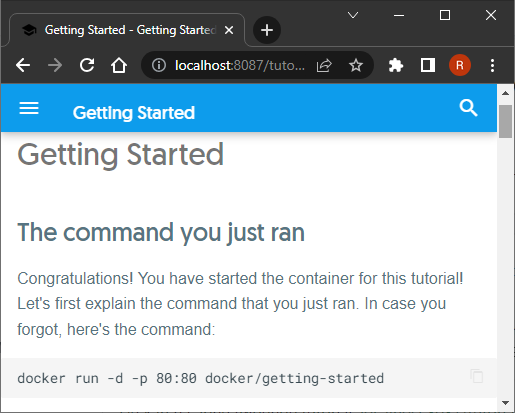Image resolution: width=515 pixels, height=413 pixels.
Task: Click the forward navigation arrow
Action: coord(55,65)
